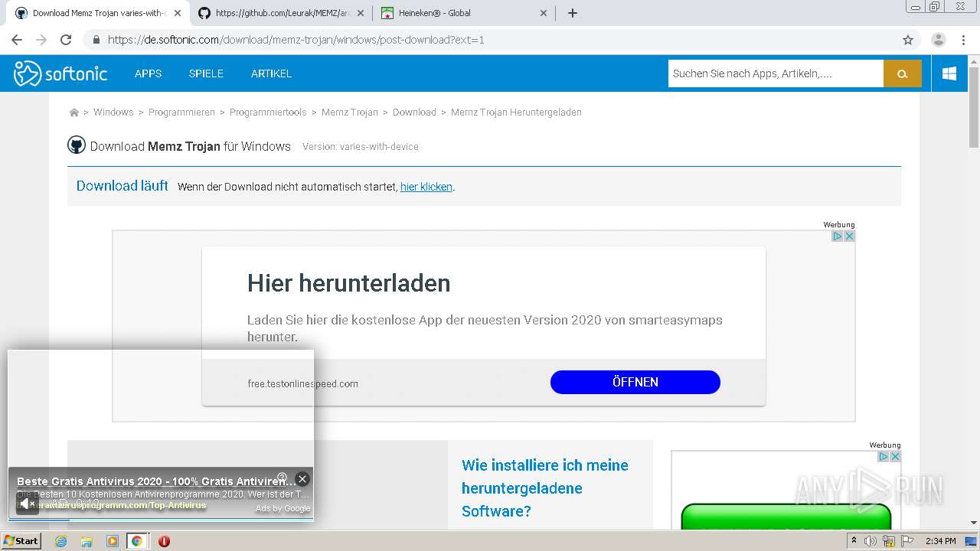Close the GitHub Leurak/MEMZ tab
Image resolution: width=980 pixels, height=551 pixels.
pos(361,13)
